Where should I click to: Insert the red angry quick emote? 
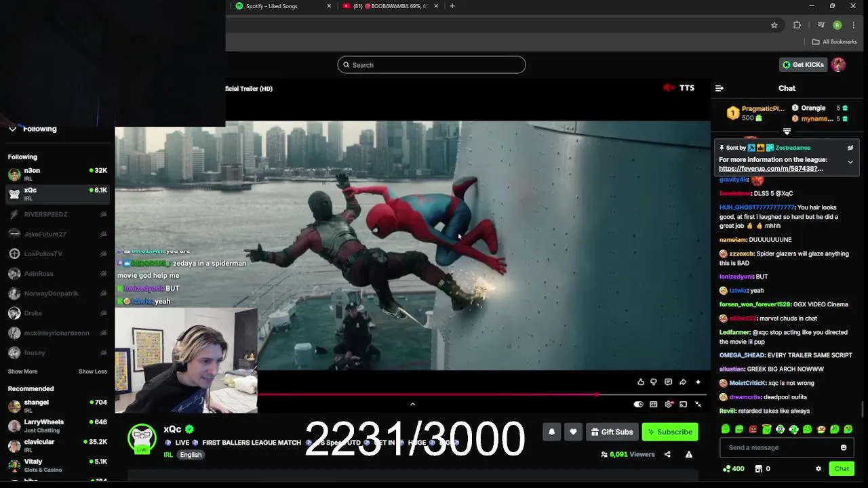tap(753, 429)
